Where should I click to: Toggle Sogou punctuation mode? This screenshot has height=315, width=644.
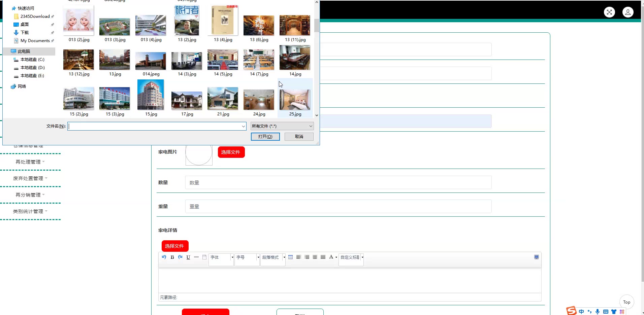click(x=589, y=312)
